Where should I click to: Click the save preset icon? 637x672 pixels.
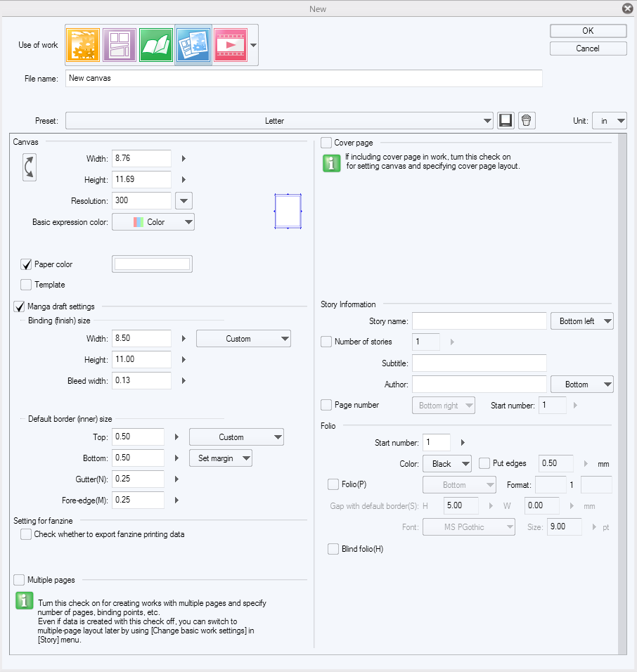point(506,120)
